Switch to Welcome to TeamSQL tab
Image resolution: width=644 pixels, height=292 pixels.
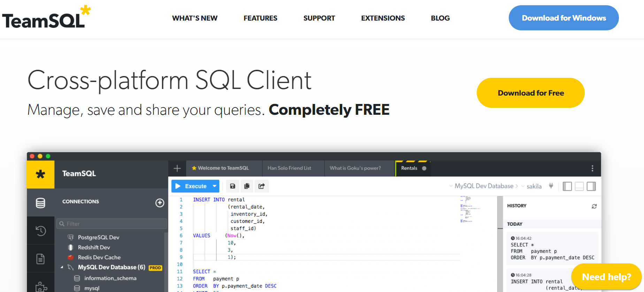click(224, 168)
